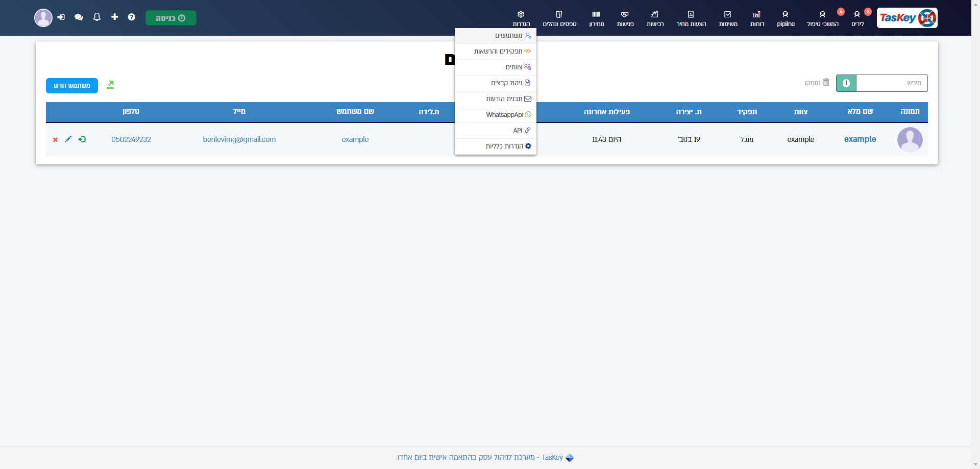980x469 pixels.
Task: Click the plus quick-add icon
Action: pos(114,17)
